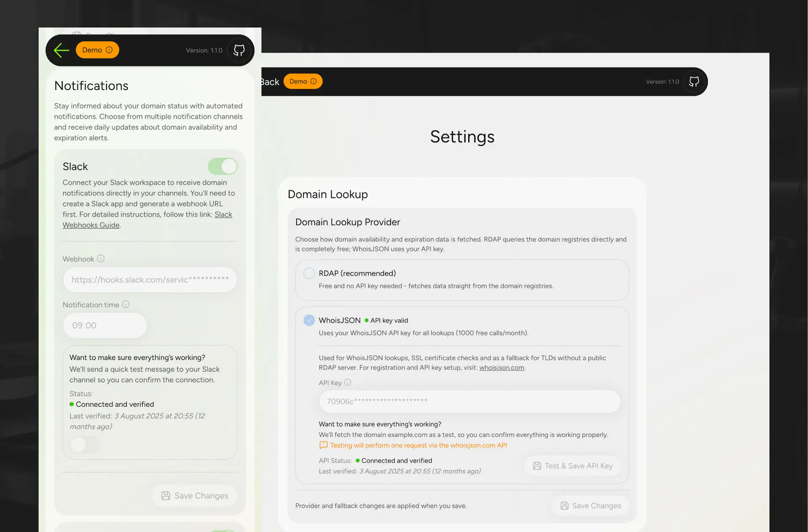This screenshot has width=808, height=532.
Task: Click the save icon on the Slack Save Changes button
Action: pos(166,496)
